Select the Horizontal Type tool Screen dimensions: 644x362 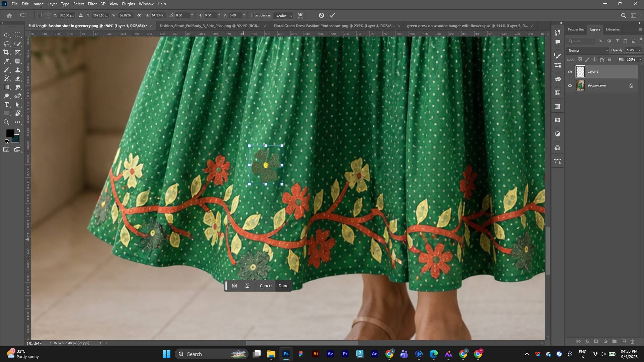pyautogui.click(x=6, y=105)
